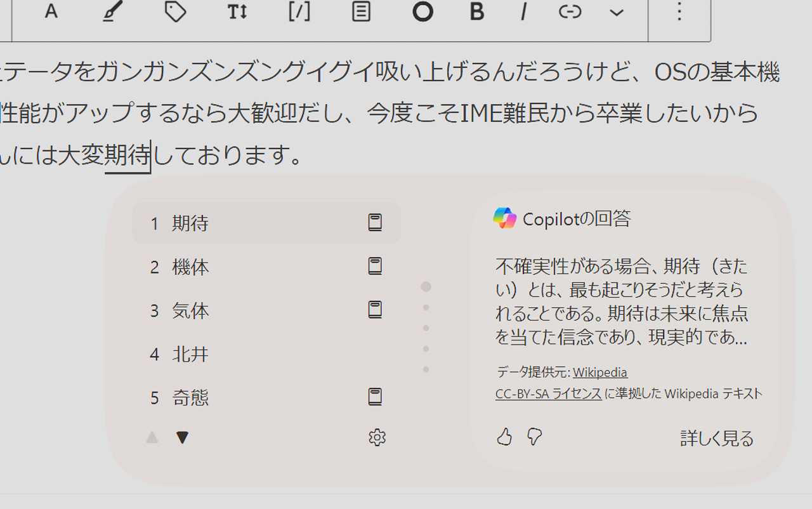The image size is (812, 509).
Task: Insert a link with the link icon
Action: [x=570, y=11]
